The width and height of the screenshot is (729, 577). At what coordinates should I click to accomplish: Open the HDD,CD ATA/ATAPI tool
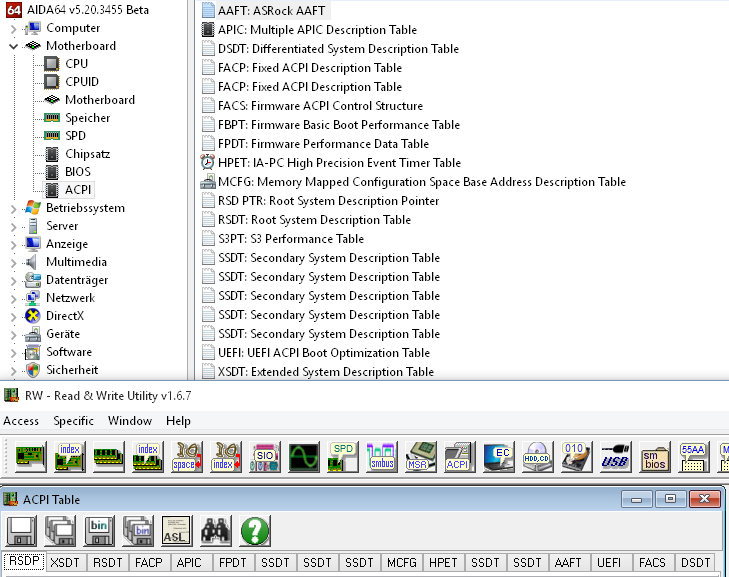point(538,457)
